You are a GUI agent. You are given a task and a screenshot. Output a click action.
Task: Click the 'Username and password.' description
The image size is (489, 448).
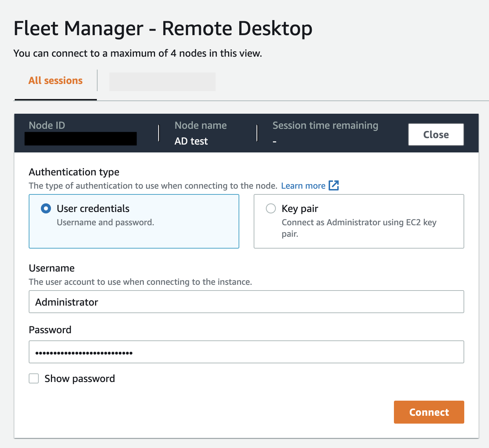pyautogui.click(x=105, y=222)
